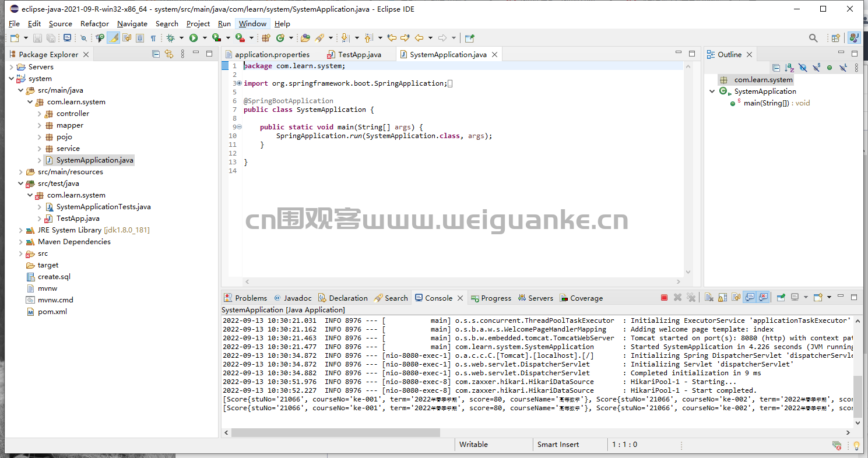Click the Next Annotation arrow icon
The image size is (868, 458).
tap(345, 38)
